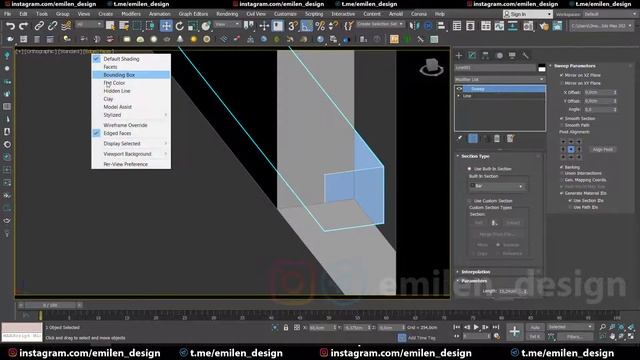The image size is (640, 360).
Task: Toggle the Percent Snap icon
Action: (x=320, y=26)
